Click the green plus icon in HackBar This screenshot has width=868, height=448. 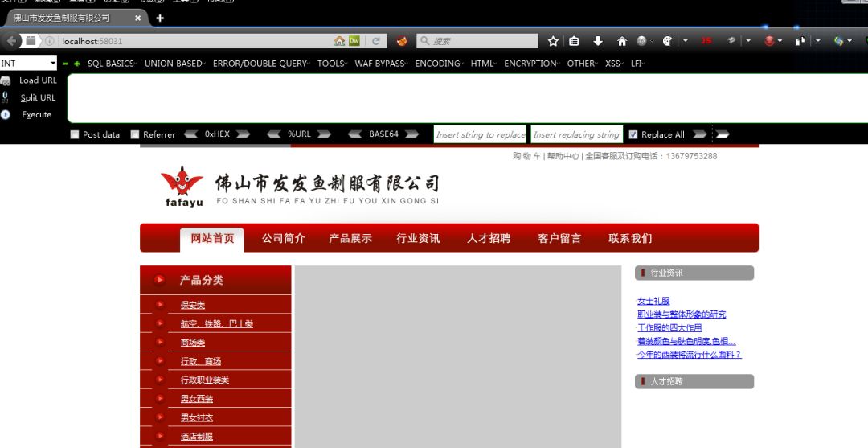(77, 64)
